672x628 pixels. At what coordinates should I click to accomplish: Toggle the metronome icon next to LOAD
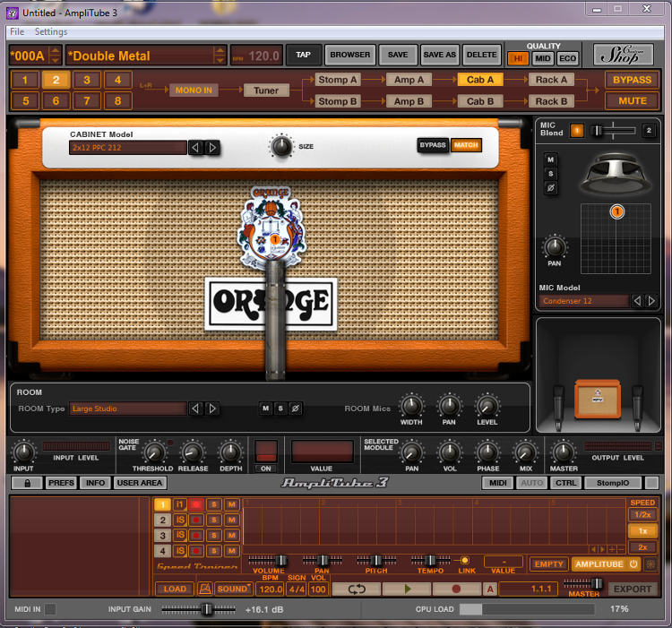205,589
